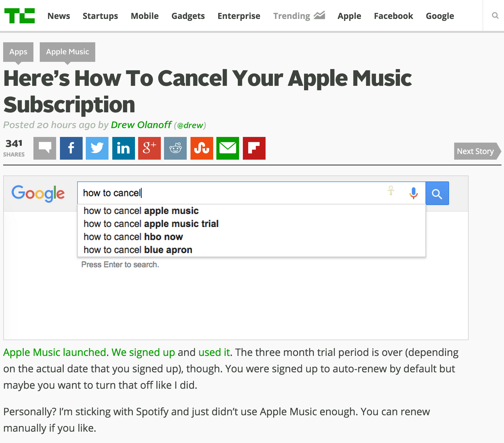The height and width of the screenshot is (443, 504).
Task: Share article on Flipboard
Action: pos(254,148)
